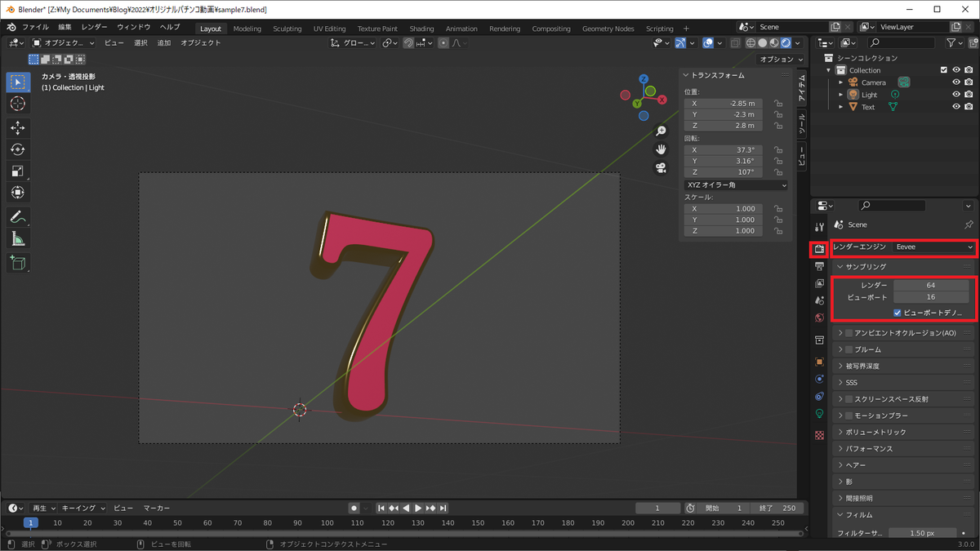
Task: Open the Render properties tab icon
Action: pos(819,249)
